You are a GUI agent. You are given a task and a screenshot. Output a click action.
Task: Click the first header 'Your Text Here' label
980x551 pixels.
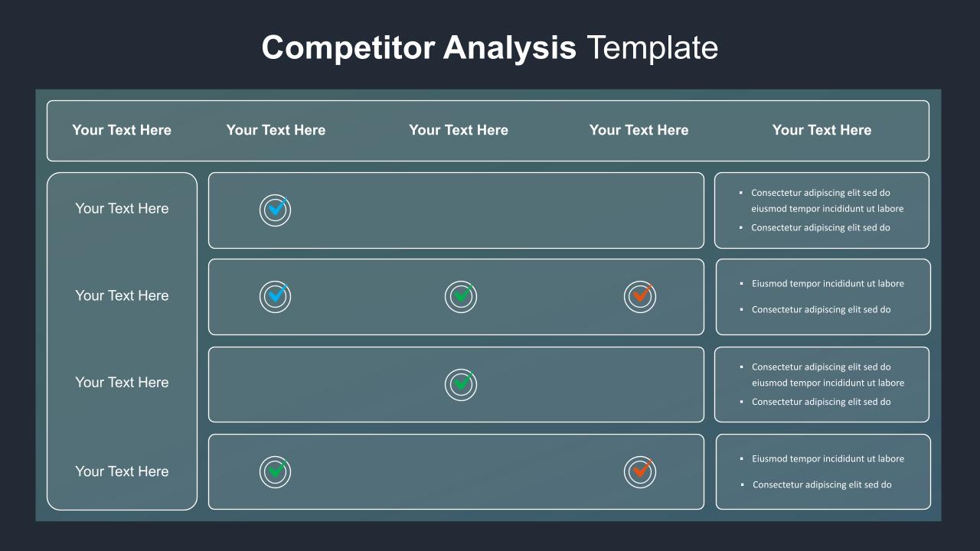pos(122,130)
